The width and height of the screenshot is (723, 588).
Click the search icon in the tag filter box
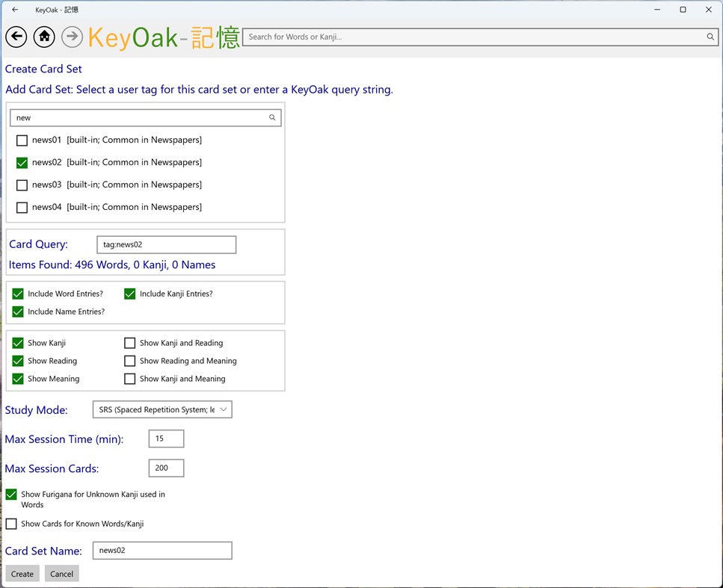(x=272, y=117)
